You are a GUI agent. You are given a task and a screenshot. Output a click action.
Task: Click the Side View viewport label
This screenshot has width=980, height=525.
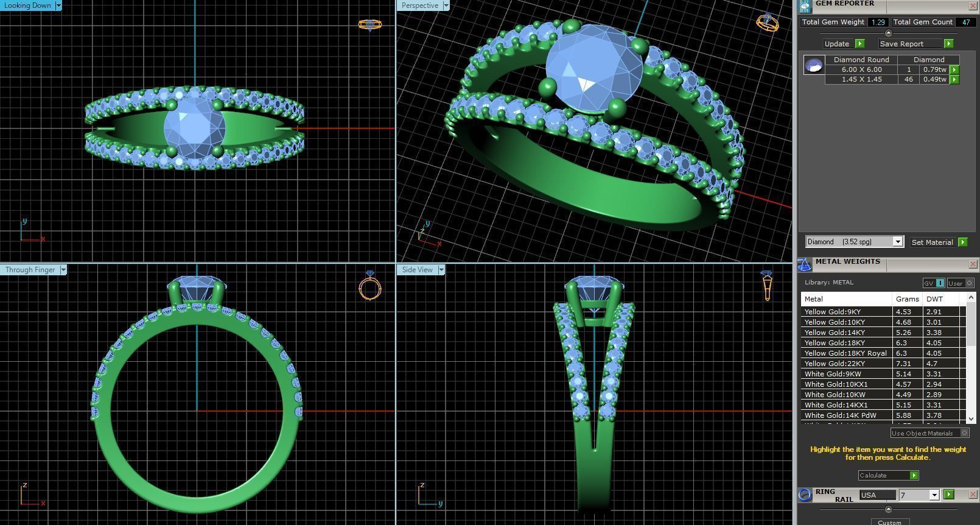(x=418, y=270)
